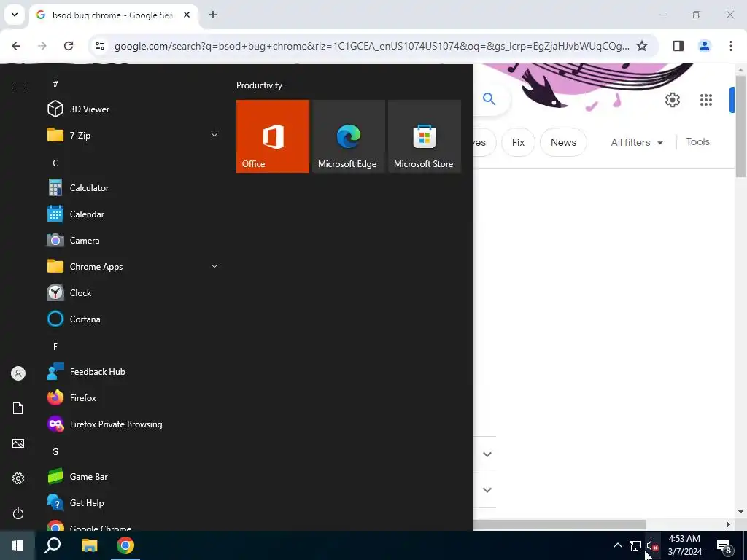Screen dimensions: 747x560
Task: Switch to Chrome on the taskbar
Action: (125, 545)
